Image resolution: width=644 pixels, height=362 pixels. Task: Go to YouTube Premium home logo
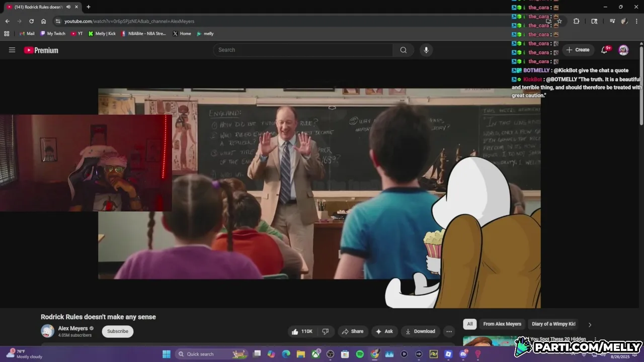click(41, 50)
